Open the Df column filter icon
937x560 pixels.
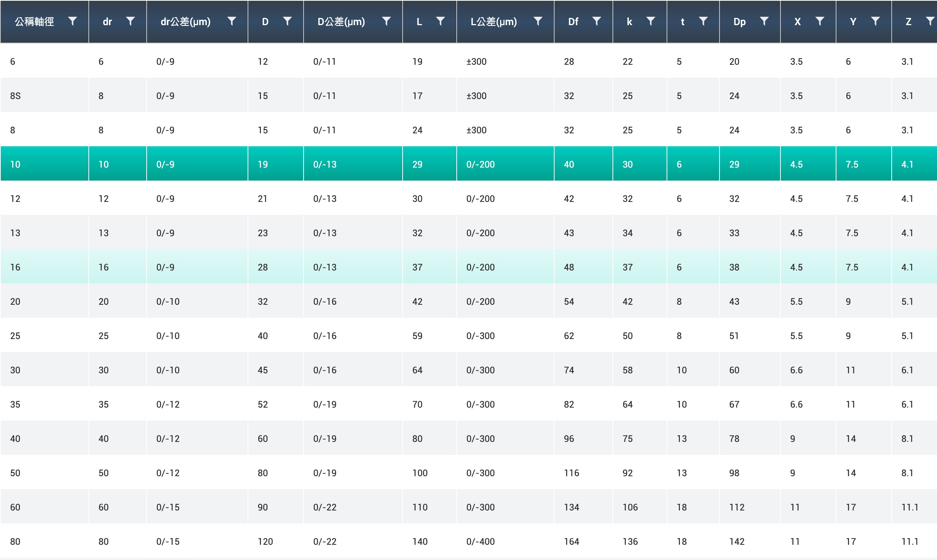click(x=596, y=21)
